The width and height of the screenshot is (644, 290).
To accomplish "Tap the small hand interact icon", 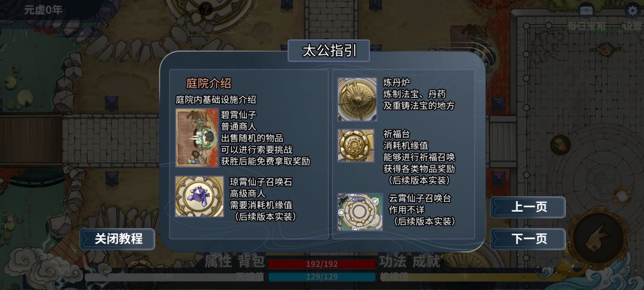I will [x=560, y=145].
